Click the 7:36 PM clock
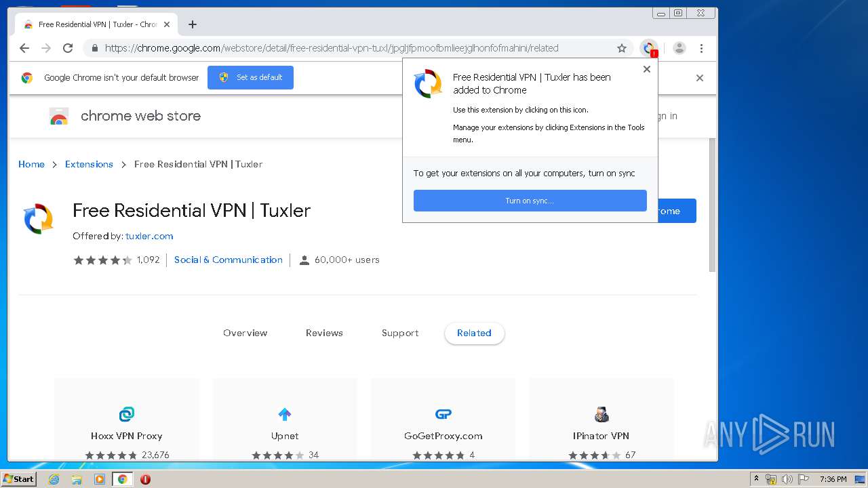The image size is (868, 488). [x=833, y=479]
